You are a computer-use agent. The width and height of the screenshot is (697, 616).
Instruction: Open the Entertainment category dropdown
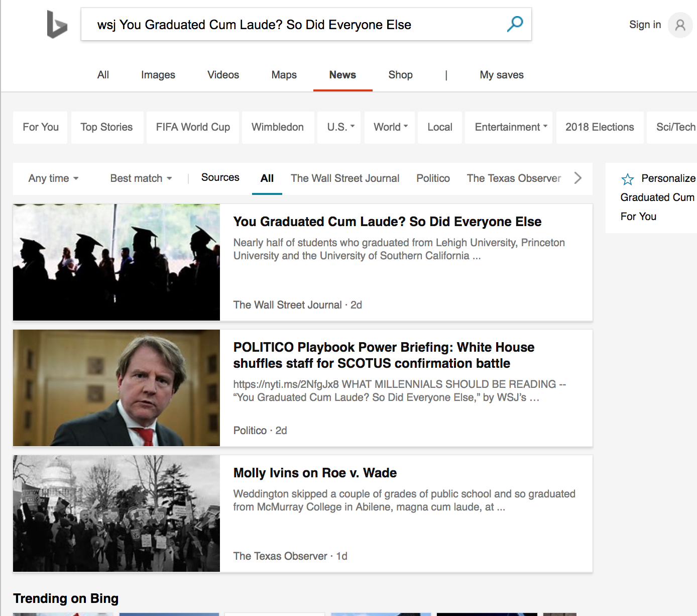[x=508, y=127]
